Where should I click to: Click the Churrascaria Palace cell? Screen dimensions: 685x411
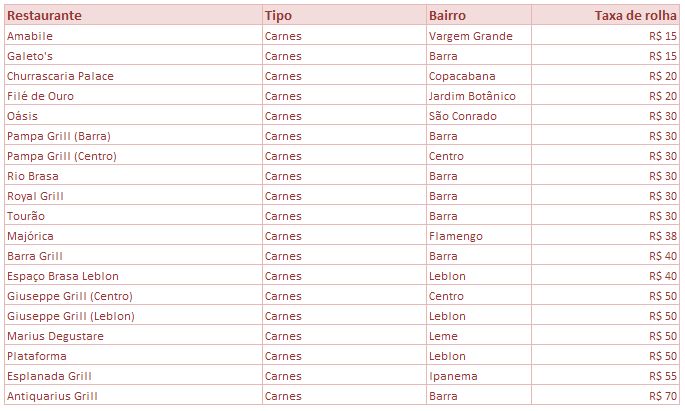point(133,76)
